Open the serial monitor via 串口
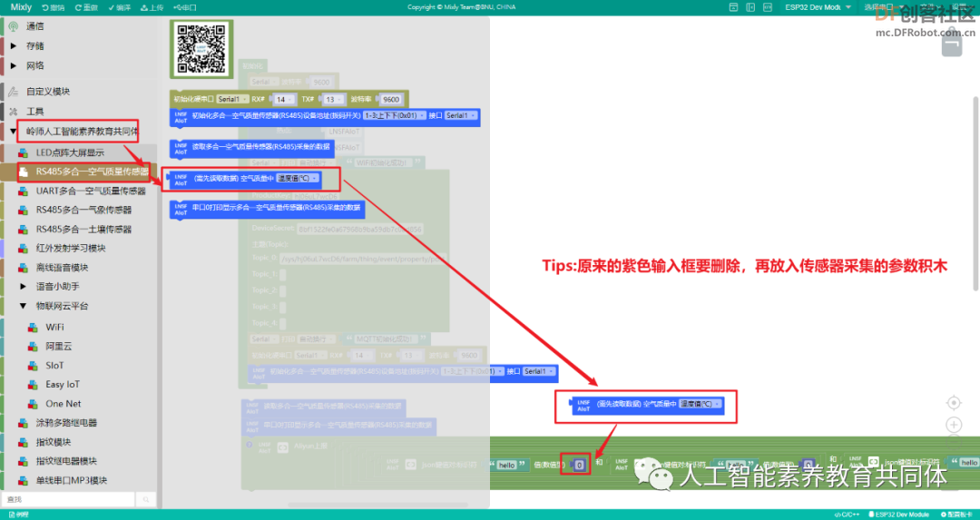This screenshot has height=520, width=980. 185,7
